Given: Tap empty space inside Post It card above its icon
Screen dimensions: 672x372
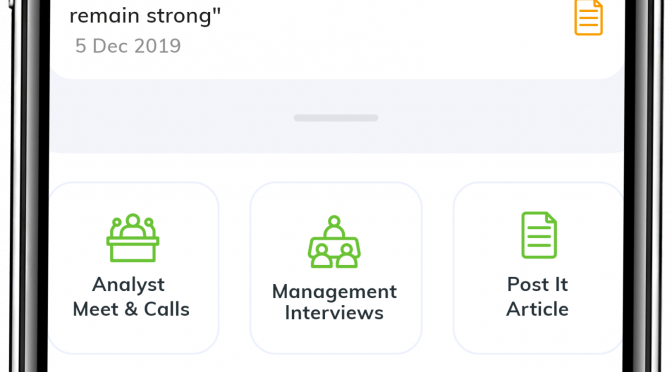Looking at the screenshot, I should (538, 197).
